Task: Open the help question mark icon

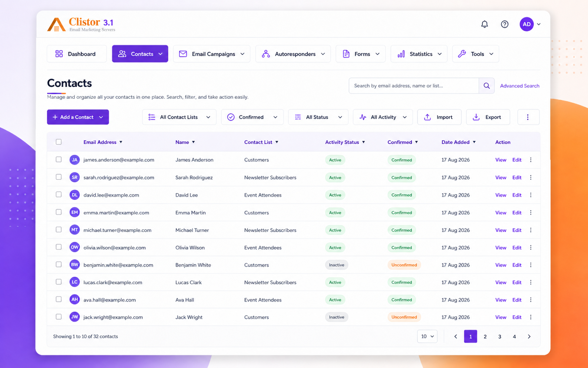Action: click(x=504, y=24)
